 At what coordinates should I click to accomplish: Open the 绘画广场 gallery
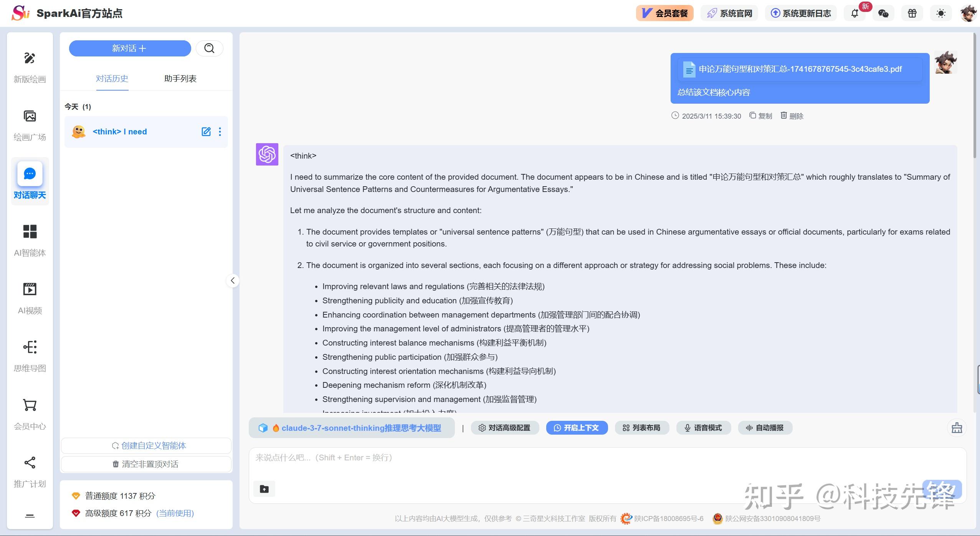pos(30,126)
